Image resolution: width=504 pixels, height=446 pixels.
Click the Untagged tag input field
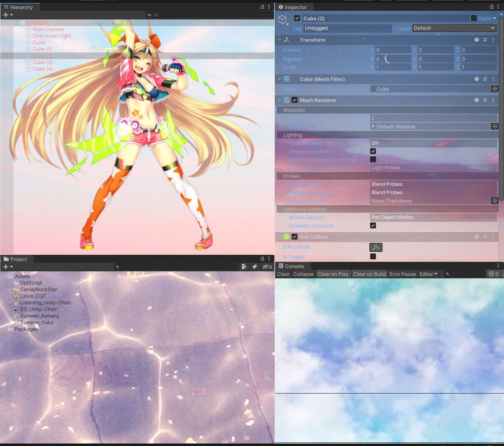[x=347, y=28]
